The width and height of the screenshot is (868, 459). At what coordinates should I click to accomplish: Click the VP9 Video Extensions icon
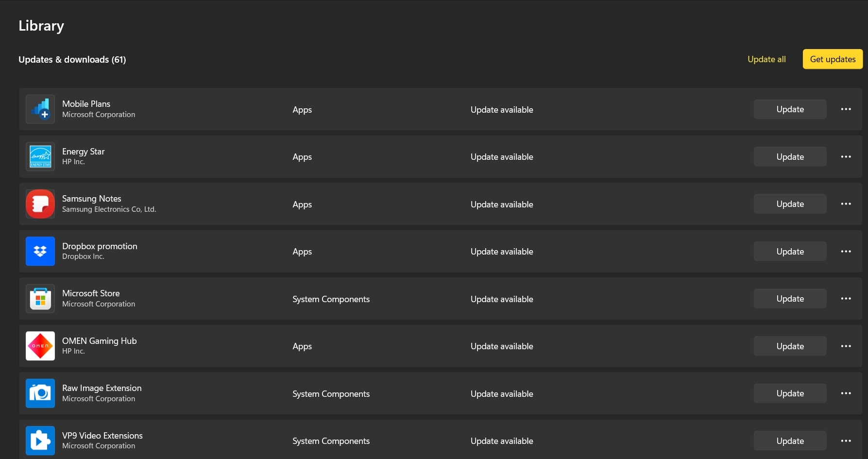pos(40,440)
